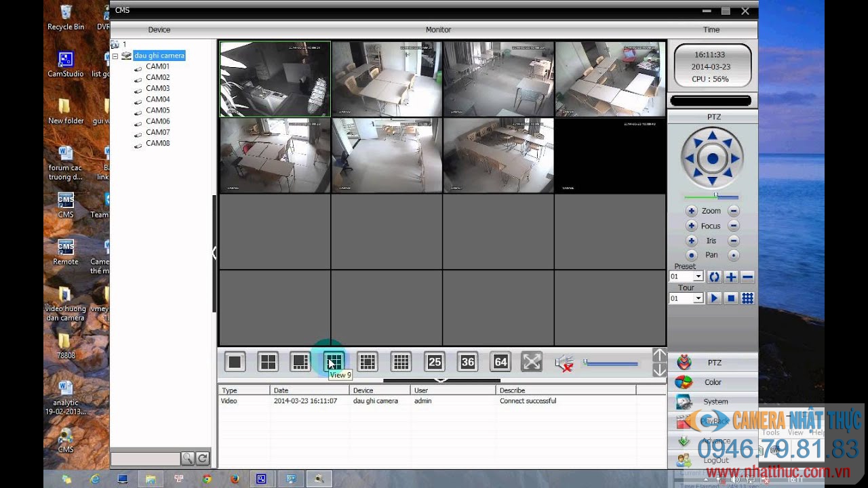Unmute audio in the toolbar
The width and height of the screenshot is (868, 488).
pos(563,361)
